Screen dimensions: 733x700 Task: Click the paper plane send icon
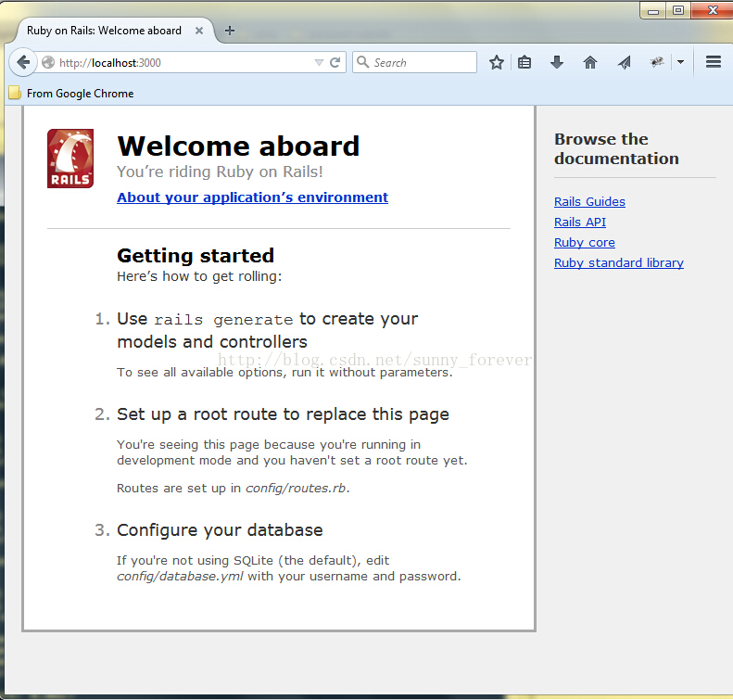624,62
